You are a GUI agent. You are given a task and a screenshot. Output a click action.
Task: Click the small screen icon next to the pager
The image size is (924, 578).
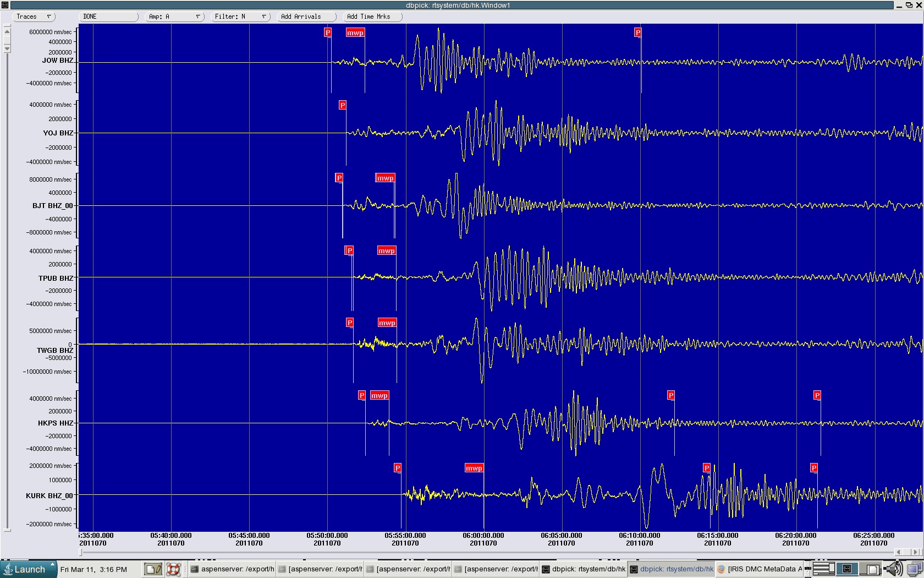[847, 569]
